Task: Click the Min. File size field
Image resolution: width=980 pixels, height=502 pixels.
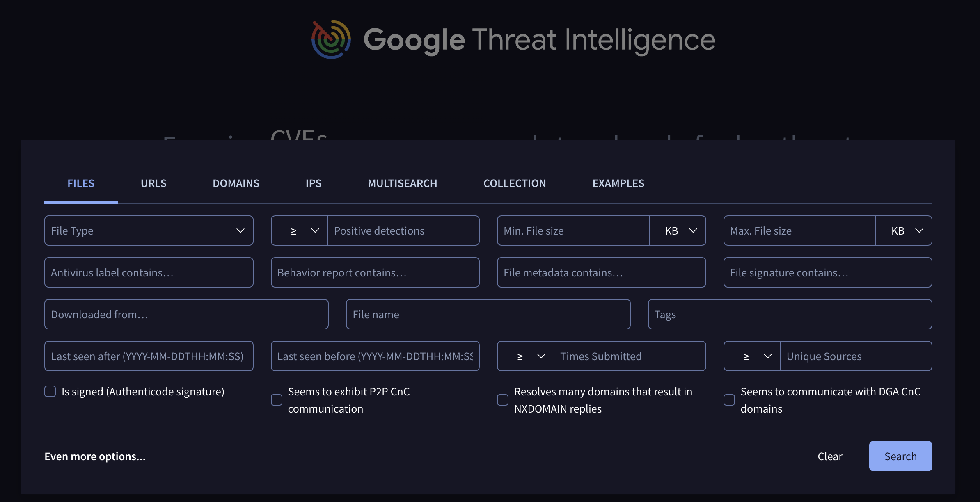Action: 573,230
